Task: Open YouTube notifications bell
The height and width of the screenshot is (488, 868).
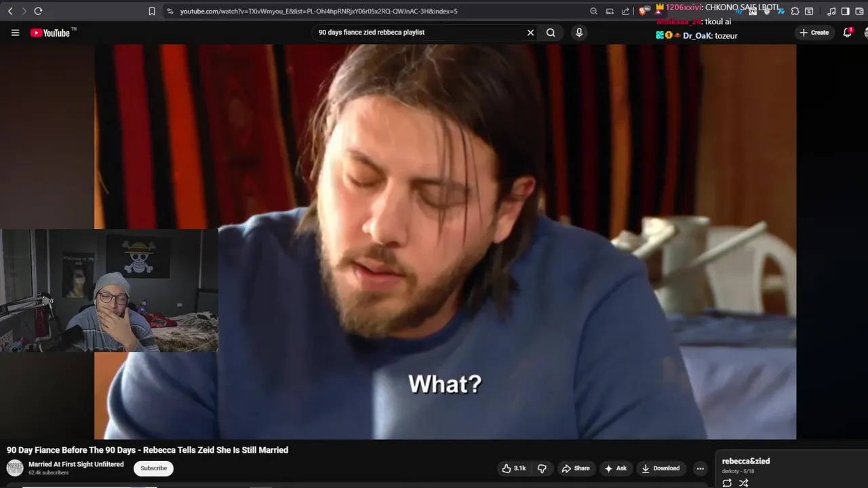Action: point(848,33)
